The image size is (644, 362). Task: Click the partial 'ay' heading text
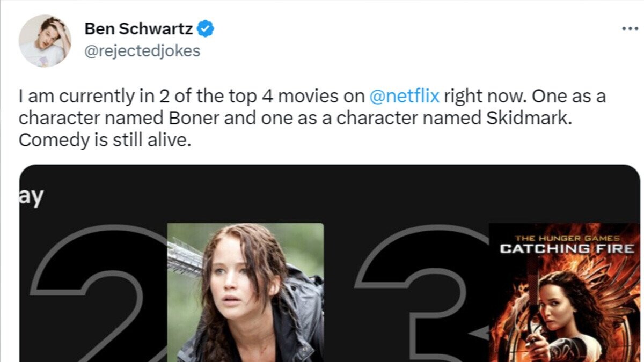pyautogui.click(x=32, y=197)
